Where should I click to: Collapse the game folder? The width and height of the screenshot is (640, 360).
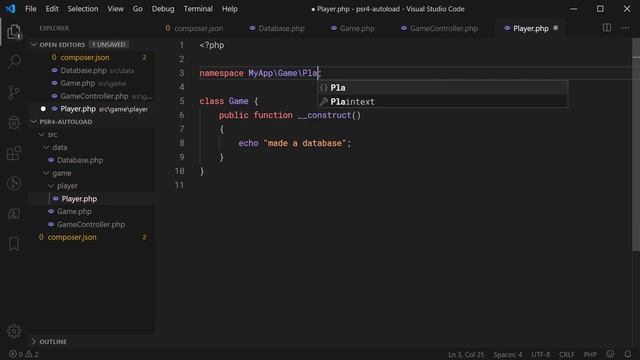(x=46, y=173)
